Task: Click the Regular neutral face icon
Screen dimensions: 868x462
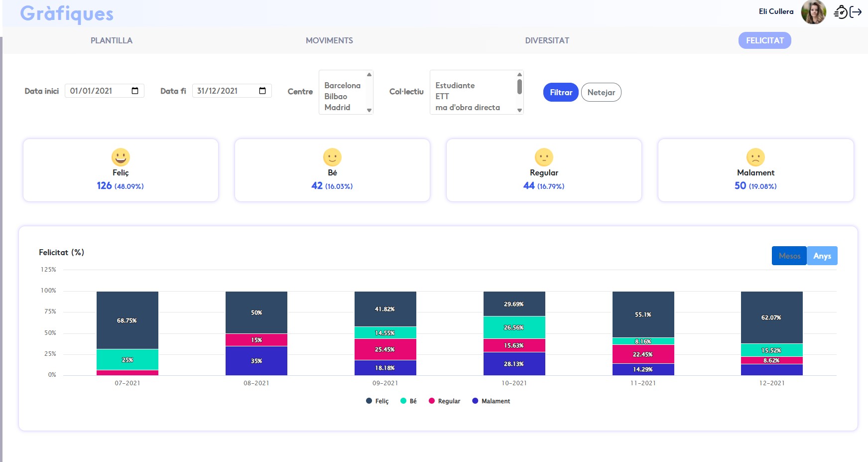Action: (x=544, y=157)
